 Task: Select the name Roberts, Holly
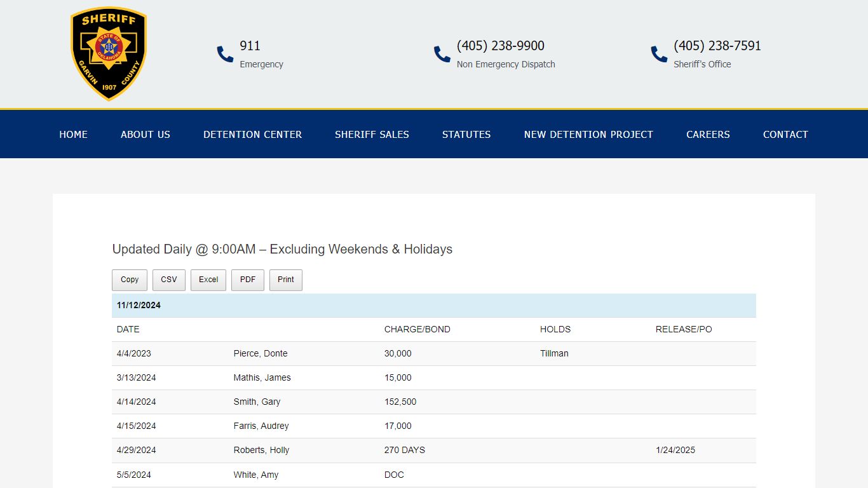point(262,451)
